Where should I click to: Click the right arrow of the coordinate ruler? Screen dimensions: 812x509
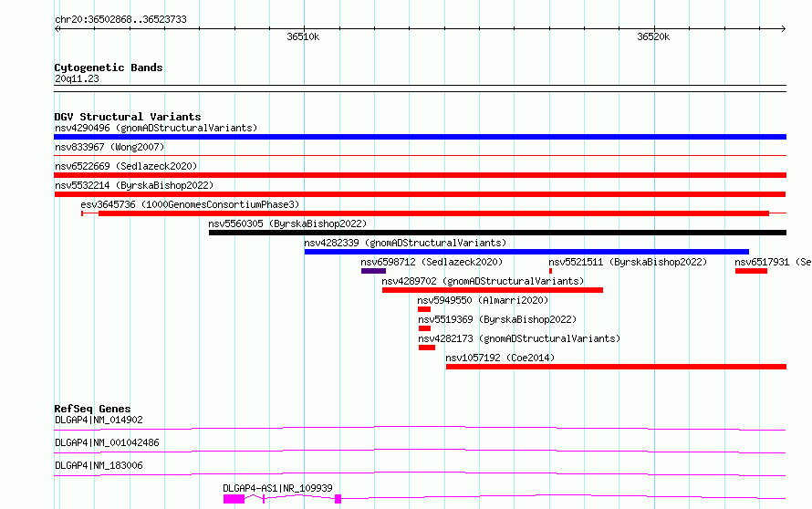coord(783,29)
